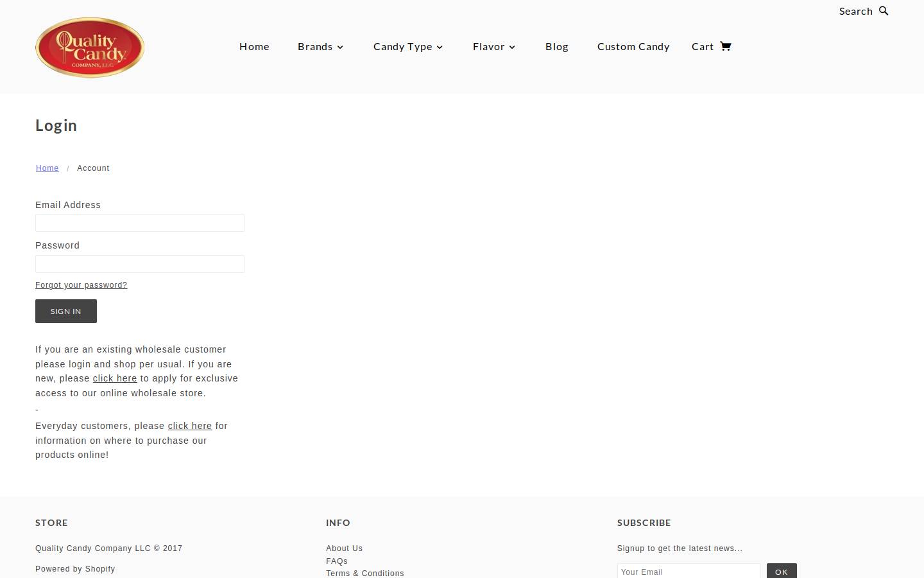
Task: Click 'Signup to get the latest news' text
Action: pyautogui.click(x=680, y=548)
